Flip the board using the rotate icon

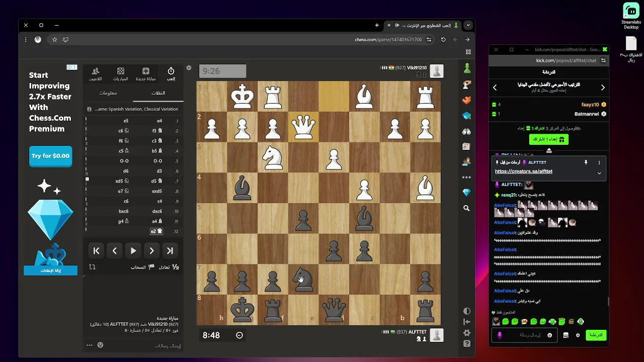pos(92,267)
